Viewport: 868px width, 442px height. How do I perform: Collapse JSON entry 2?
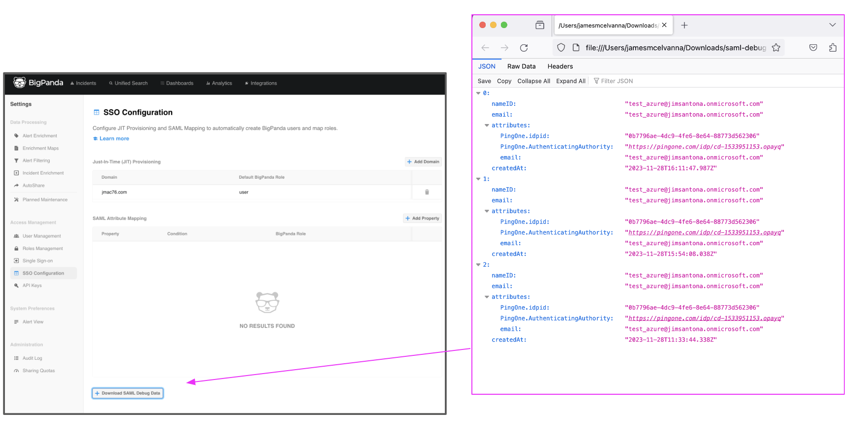(x=478, y=265)
